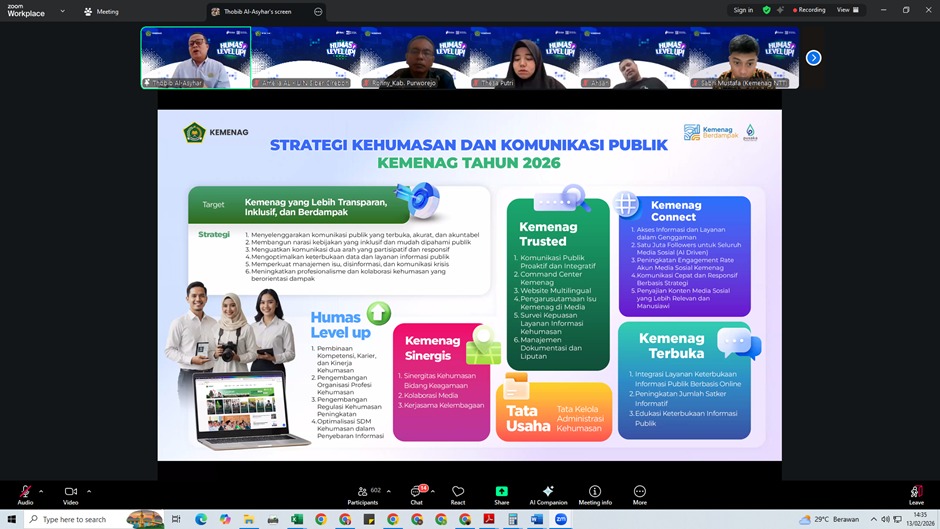Viewport: 940px width, 529px height.
Task: Open the Zoom Workplace dropdown arrow
Action: (x=62, y=12)
